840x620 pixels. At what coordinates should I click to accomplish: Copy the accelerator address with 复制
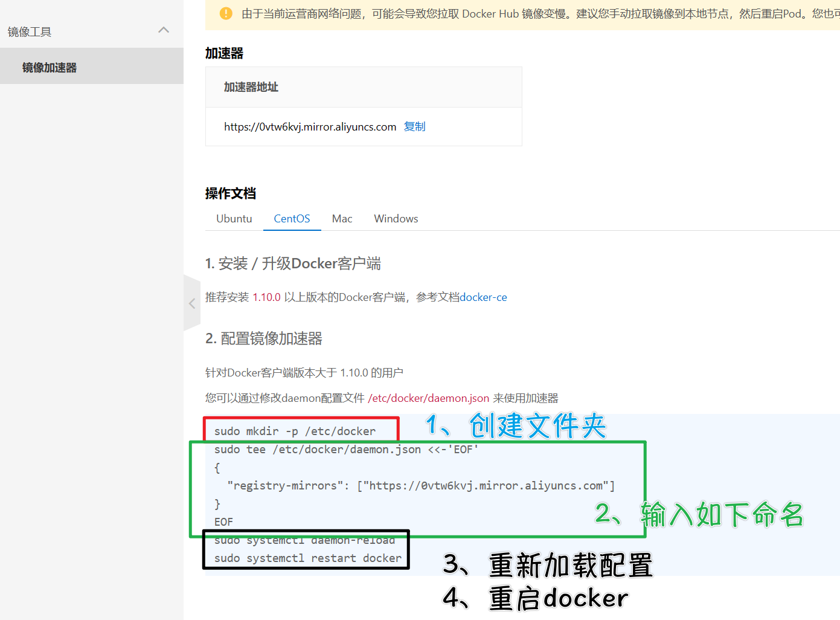[x=415, y=126]
